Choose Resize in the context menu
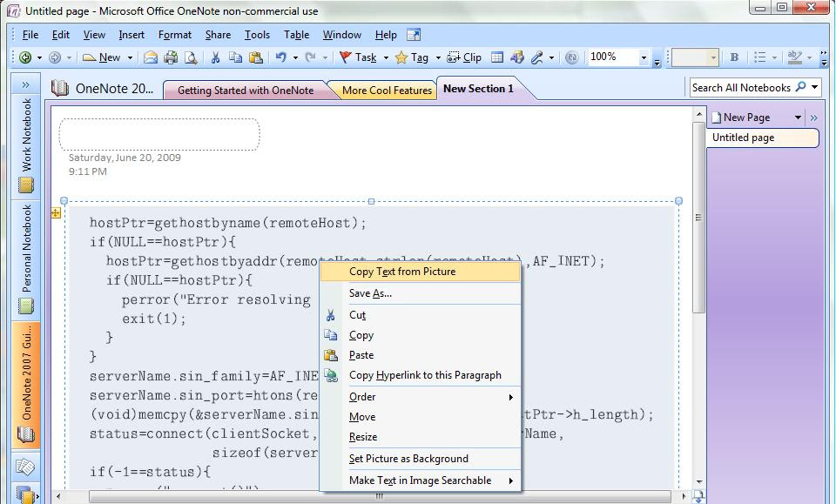Viewport: 836px width, 504px height. pyautogui.click(x=420, y=437)
